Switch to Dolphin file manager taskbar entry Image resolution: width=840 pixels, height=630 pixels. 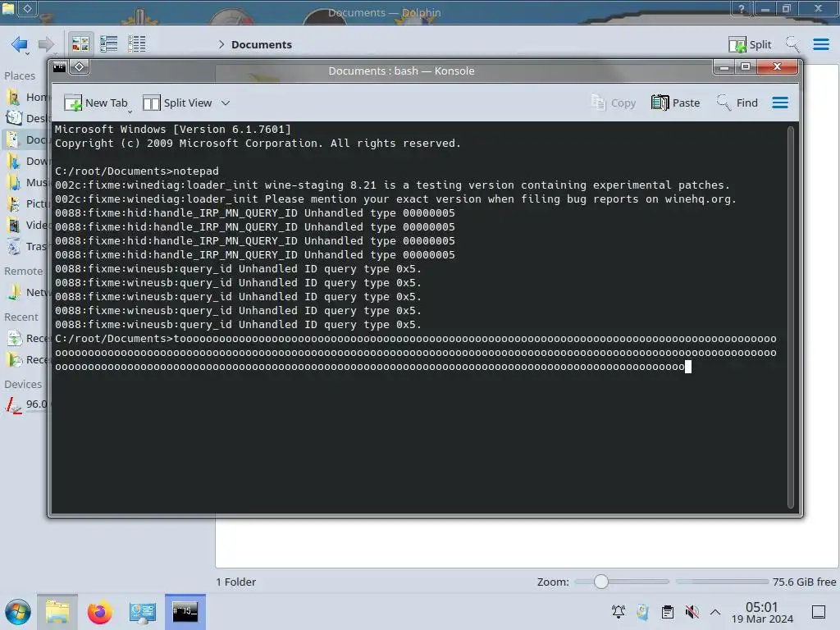pyautogui.click(x=57, y=612)
